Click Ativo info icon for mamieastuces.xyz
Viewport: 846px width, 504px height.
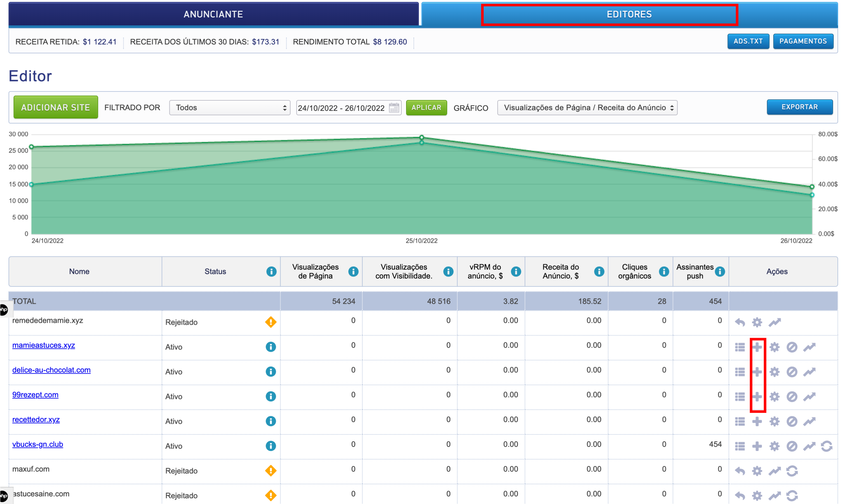[x=271, y=347]
